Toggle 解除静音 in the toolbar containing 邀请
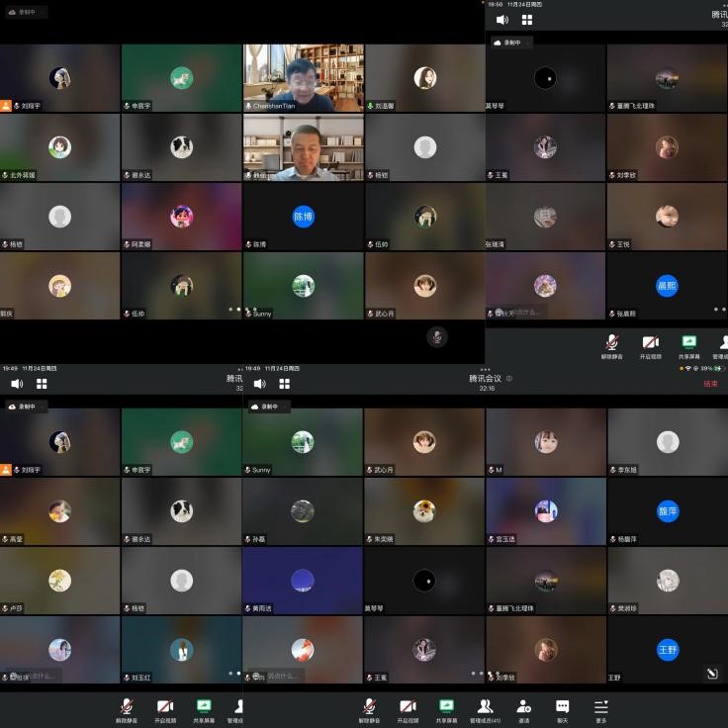The width and height of the screenshot is (728, 728). tap(369, 706)
